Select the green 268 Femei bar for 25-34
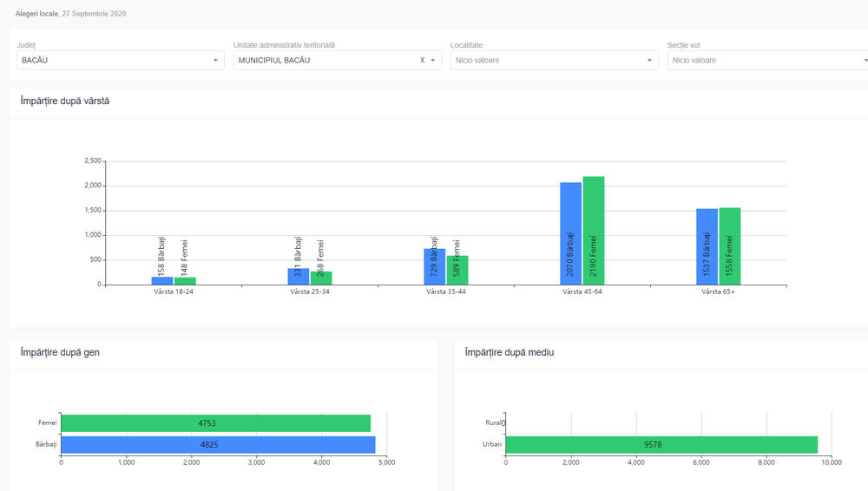Screen dimensions: 868x491 pos(321,278)
